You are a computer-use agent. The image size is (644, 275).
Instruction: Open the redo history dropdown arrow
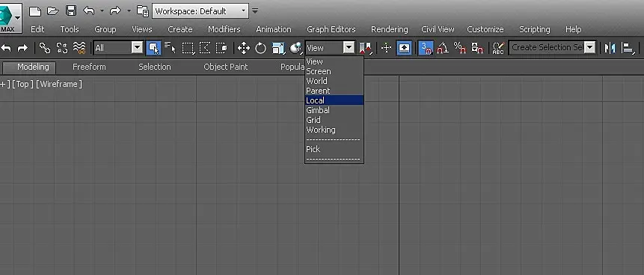coord(129,11)
